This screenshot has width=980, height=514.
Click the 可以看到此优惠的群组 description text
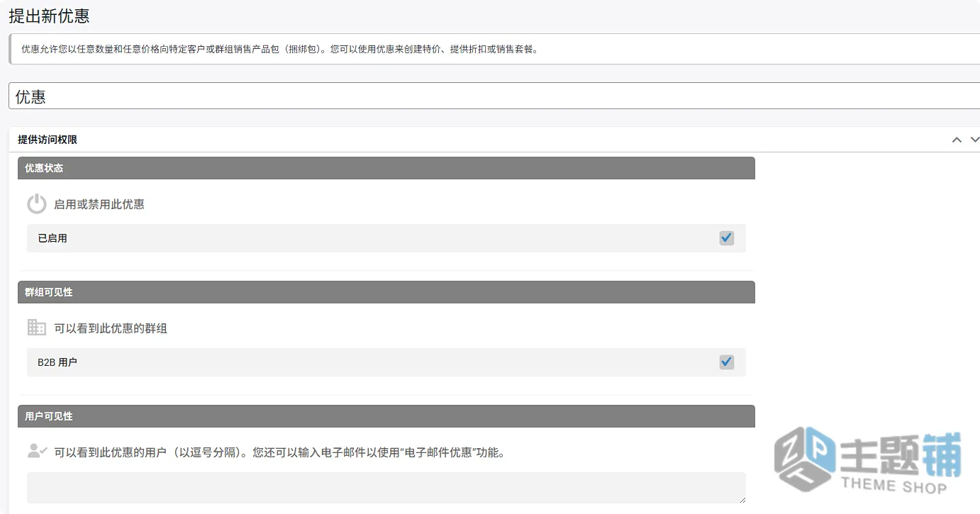(111, 328)
